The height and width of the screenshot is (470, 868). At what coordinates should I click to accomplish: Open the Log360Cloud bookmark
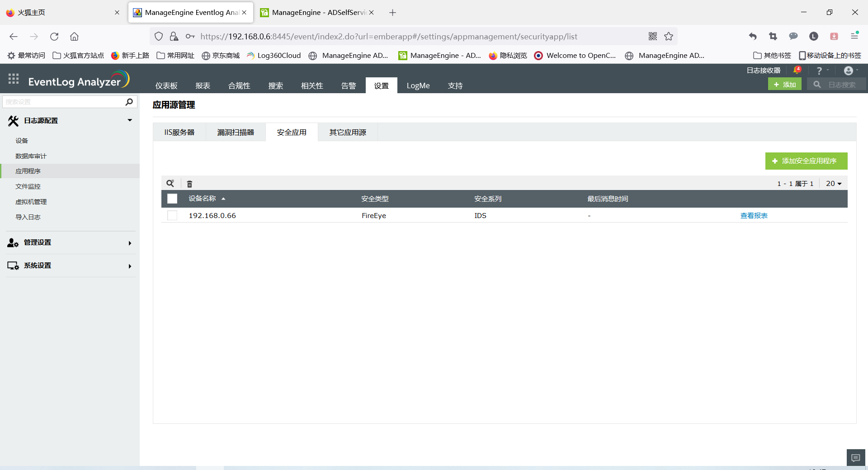click(274, 56)
